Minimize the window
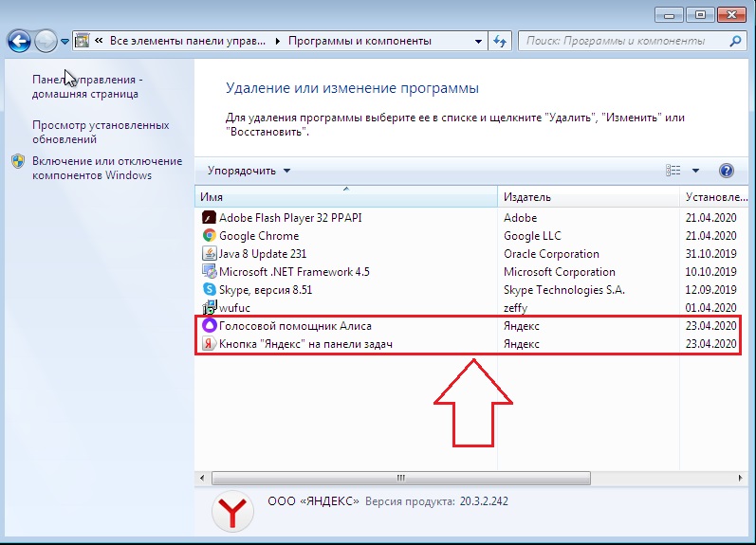Image resolution: width=756 pixels, height=545 pixels. [x=669, y=15]
